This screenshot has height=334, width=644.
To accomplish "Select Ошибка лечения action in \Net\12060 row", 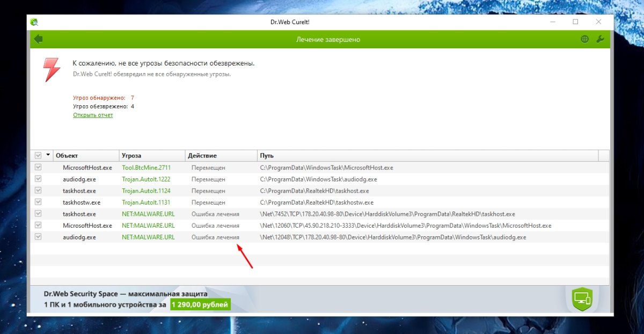I will click(215, 226).
